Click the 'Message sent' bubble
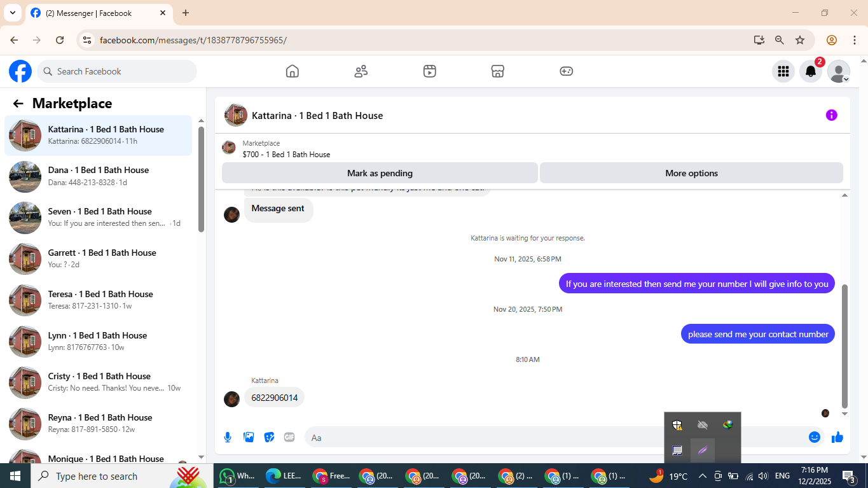The image size is (868, 488). 278,209
